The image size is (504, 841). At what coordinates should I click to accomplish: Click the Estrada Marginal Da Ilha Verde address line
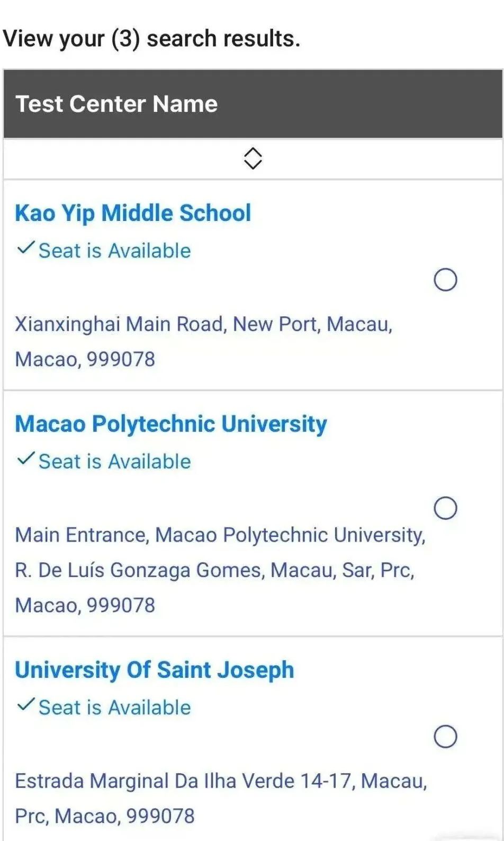point(221,781)
